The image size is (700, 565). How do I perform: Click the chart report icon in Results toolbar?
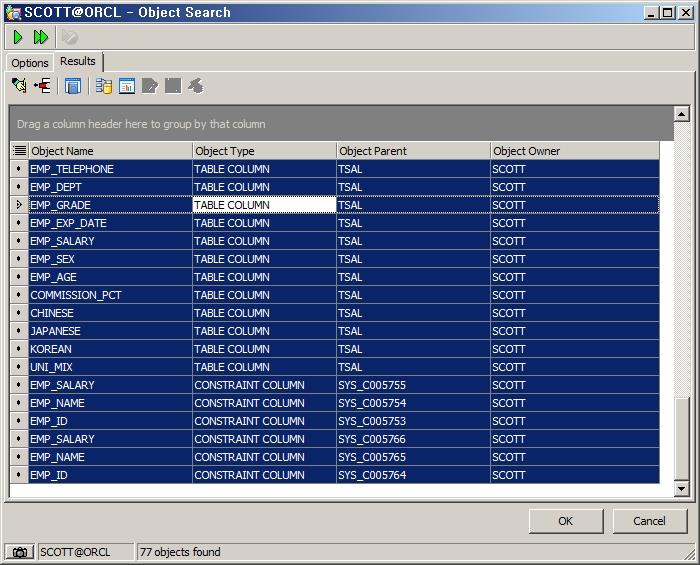[127, 86]
